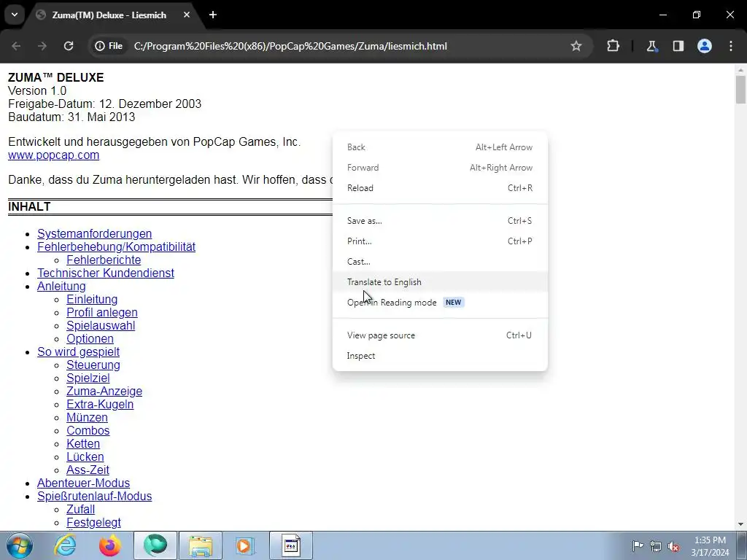Open Windows Explorer folder taskbar icon

pyautogui.click(x=200, y=545)
